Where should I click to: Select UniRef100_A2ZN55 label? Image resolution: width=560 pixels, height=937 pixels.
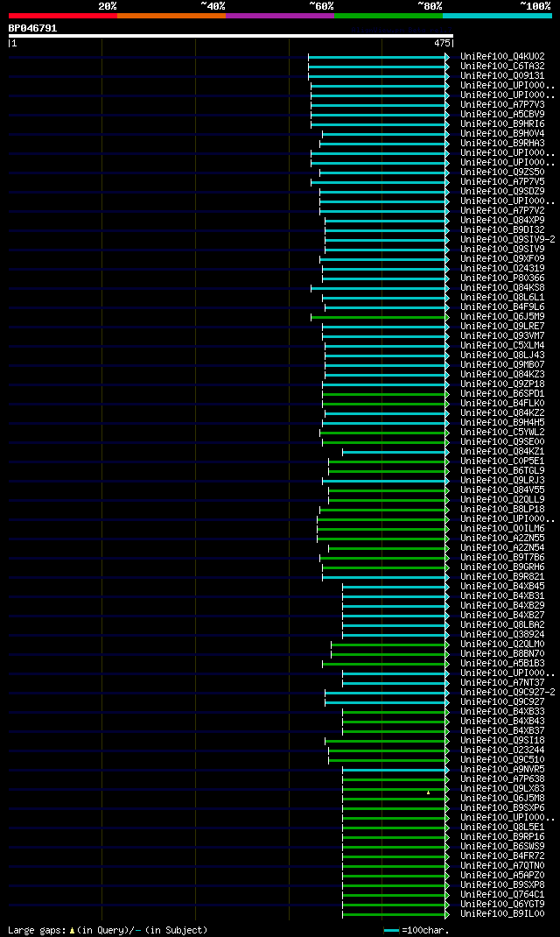tap(502, 538)
